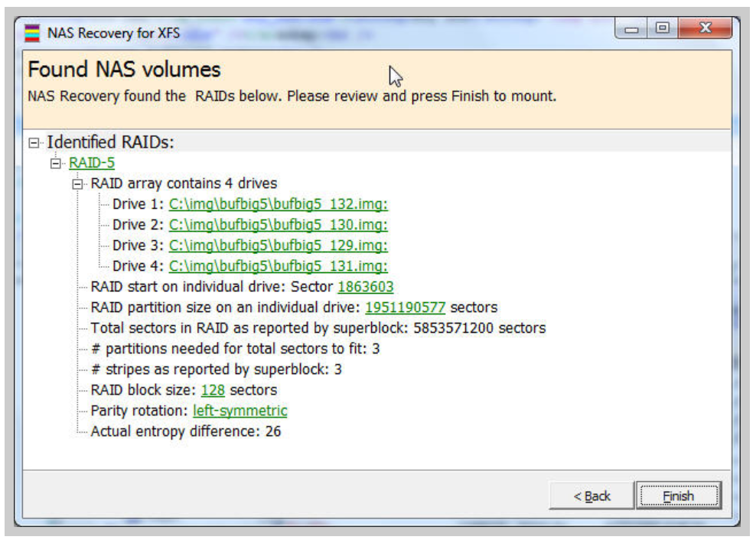Image resolution: width=756 pixels, height=540 pixels.
Task: Edit RAID start sector 1863603 link
Action: [x=366, y=287]
